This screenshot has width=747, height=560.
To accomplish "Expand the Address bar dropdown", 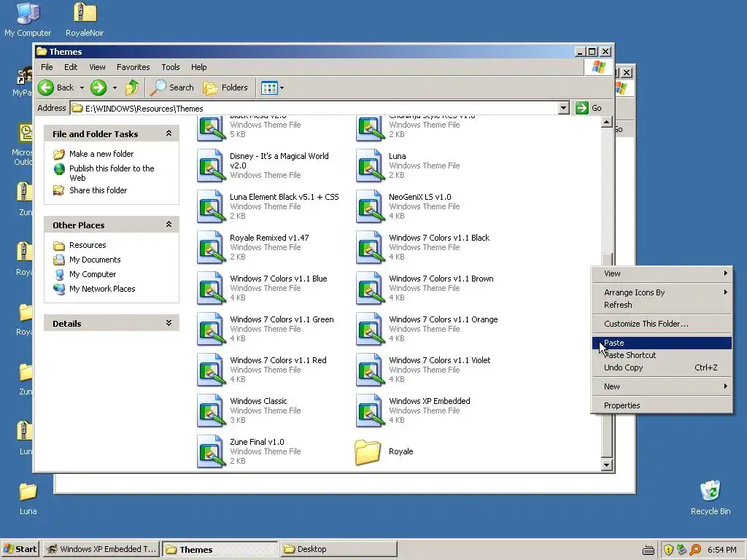I will pyautogui.click(x=563, y=108).
